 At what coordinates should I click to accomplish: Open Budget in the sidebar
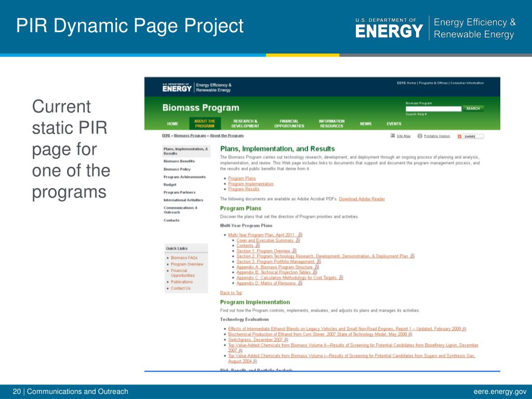click(x=170, y=184)
